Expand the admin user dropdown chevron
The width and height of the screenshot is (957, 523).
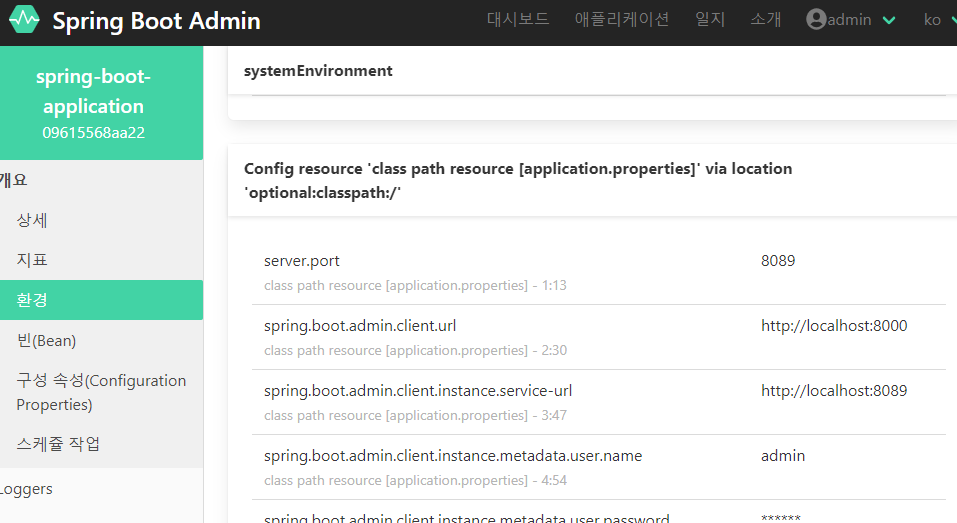[889, 20]
